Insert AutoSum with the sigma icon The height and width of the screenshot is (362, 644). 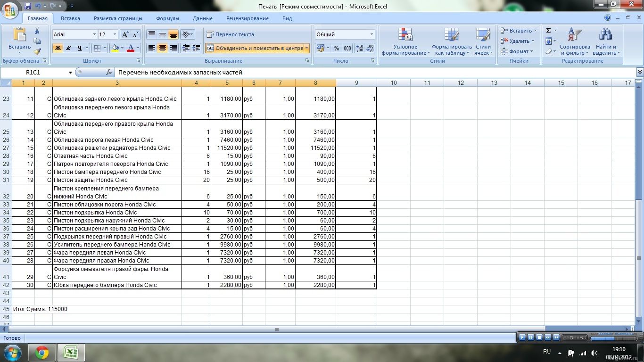tap(548, 31)
